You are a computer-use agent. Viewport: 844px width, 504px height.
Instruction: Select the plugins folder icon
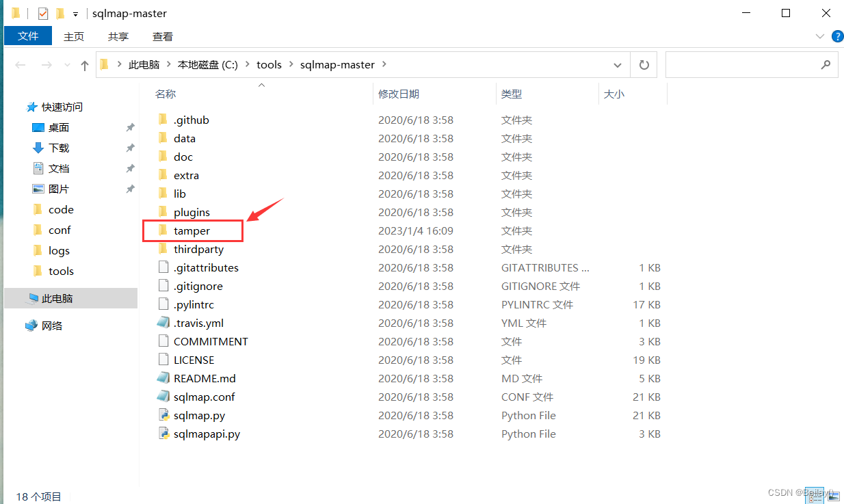[163, 212]
